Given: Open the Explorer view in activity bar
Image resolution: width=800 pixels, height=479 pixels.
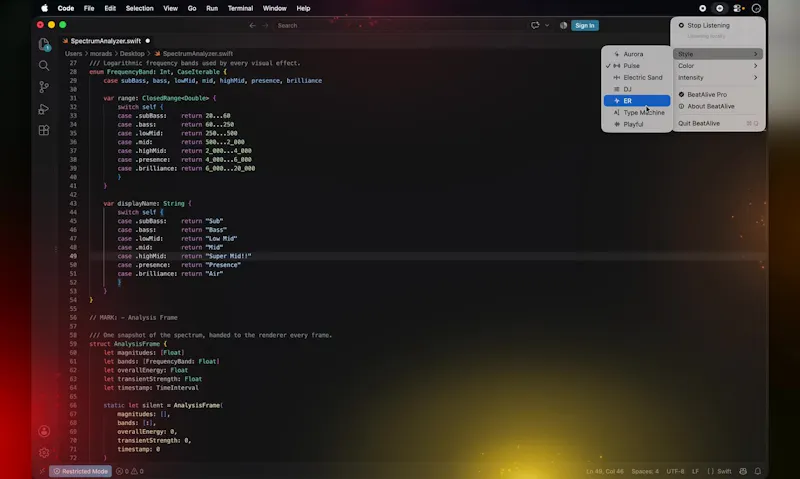Looking at the screenshot, I should (x=44, y=44).
